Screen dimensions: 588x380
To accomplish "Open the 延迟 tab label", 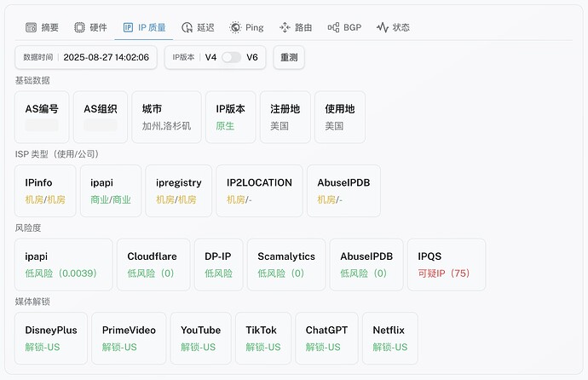I will (205, 27).
